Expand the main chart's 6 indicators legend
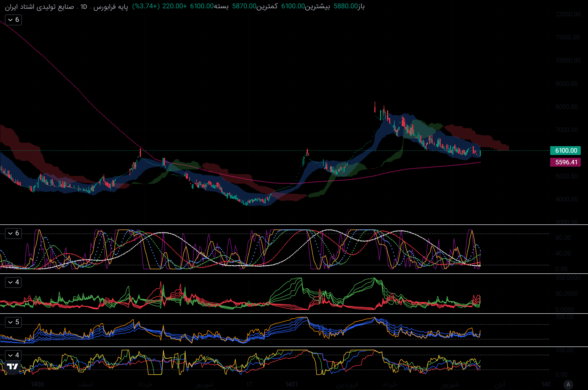Viewport: 588px width, 390px height. [x=13, y=20]
